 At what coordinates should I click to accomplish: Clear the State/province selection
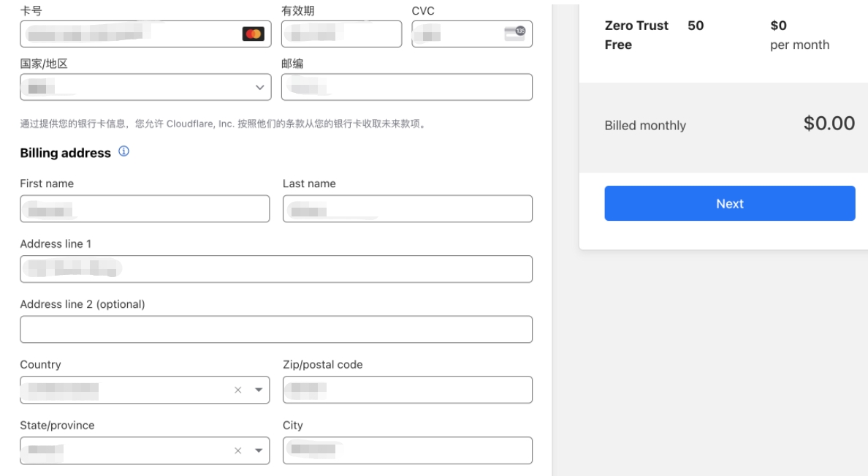(x=237, y=450)
